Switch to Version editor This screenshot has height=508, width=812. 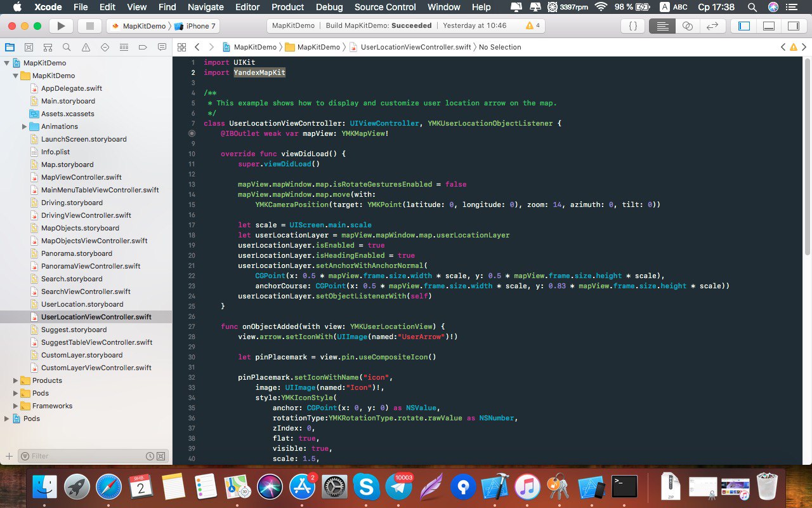tap(712, 26)
